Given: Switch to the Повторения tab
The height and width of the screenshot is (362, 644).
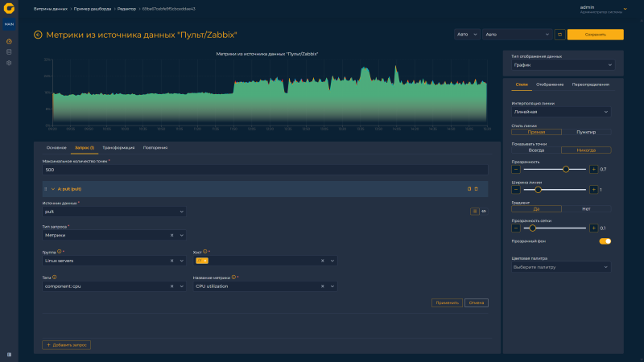Looking at the screenshot, I should pos(155,148).
